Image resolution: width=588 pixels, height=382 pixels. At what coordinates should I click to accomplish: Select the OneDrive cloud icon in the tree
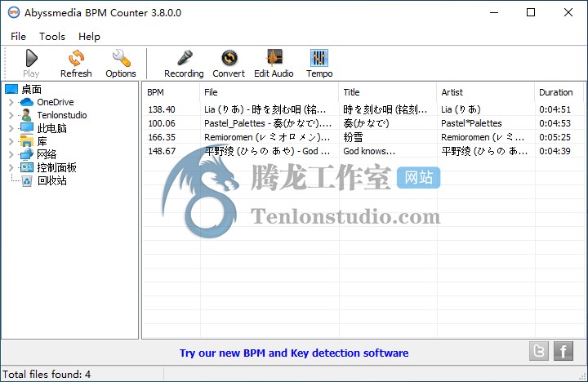click(x=27, y=102)
